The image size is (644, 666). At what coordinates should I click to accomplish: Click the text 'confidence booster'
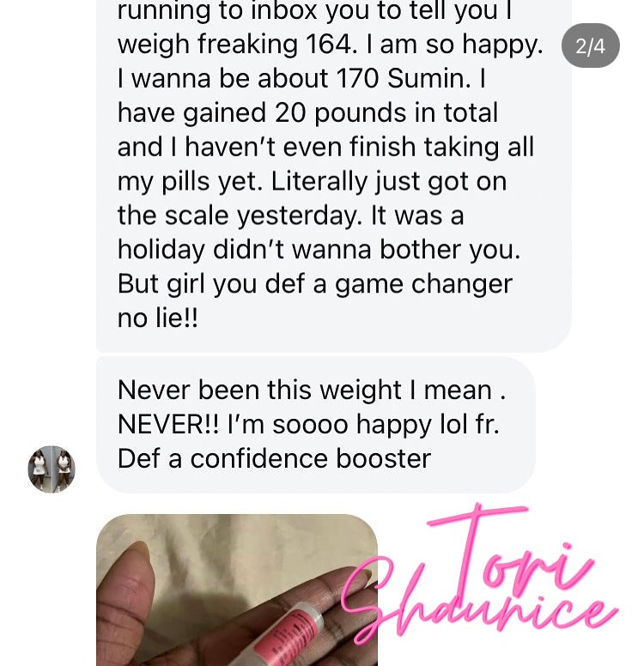click(310, 458)
